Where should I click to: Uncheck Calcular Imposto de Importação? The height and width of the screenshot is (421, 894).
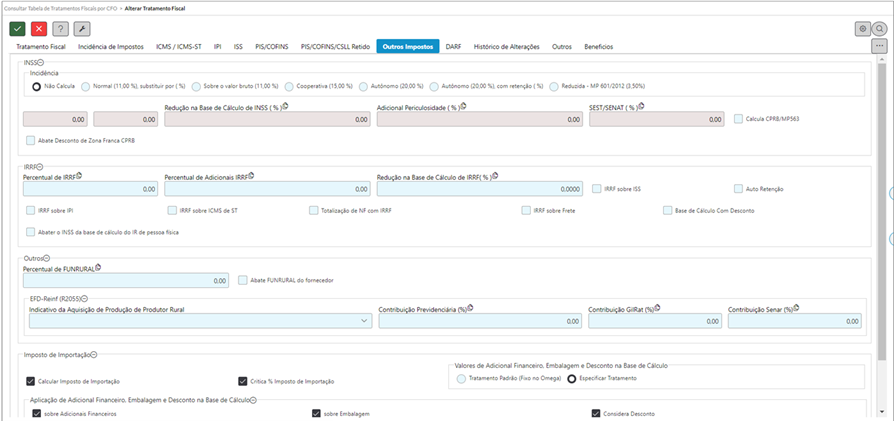click(30, 381)
